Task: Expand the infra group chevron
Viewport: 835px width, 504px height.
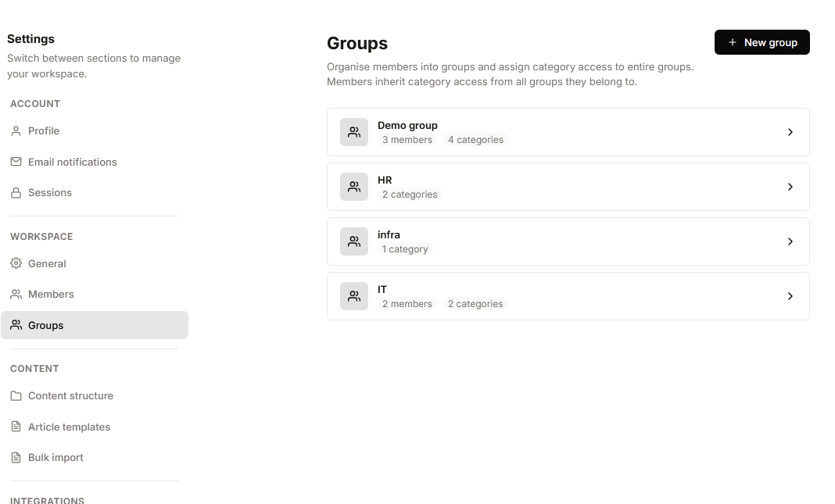Action: (790, 241)
